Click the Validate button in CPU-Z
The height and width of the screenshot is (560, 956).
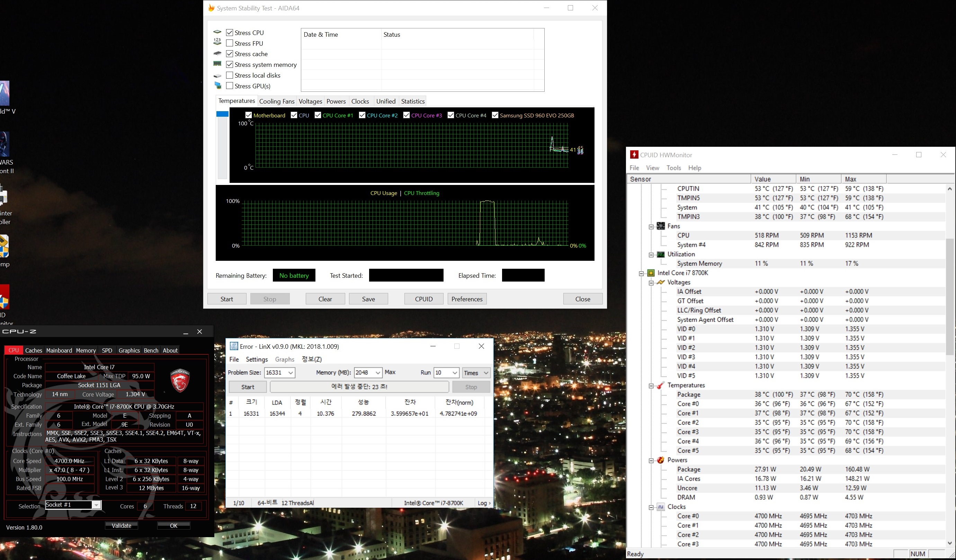coord(122,525)
